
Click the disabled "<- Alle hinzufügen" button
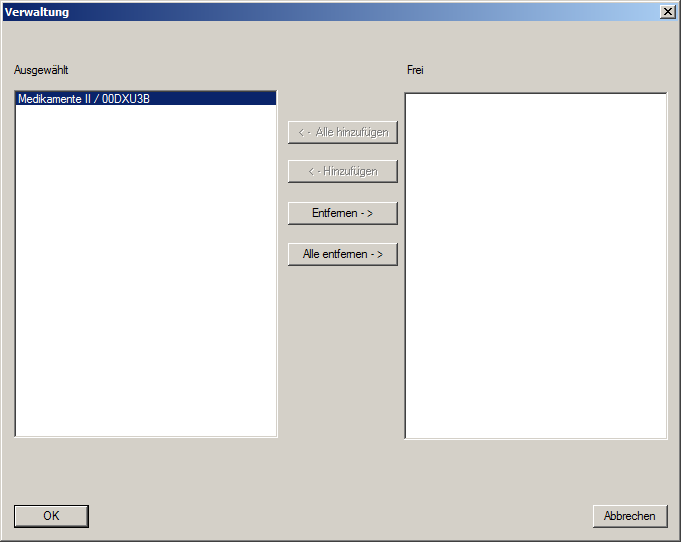[342, 132]
